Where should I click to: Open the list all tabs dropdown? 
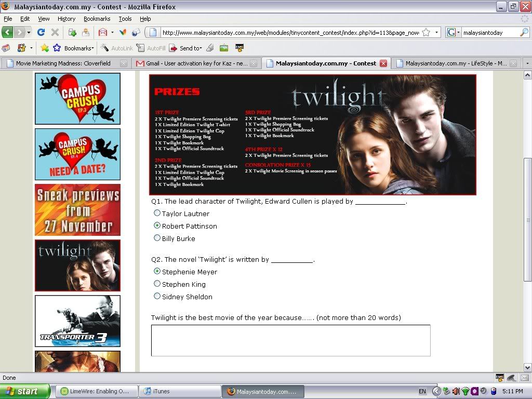pos(527,63)
